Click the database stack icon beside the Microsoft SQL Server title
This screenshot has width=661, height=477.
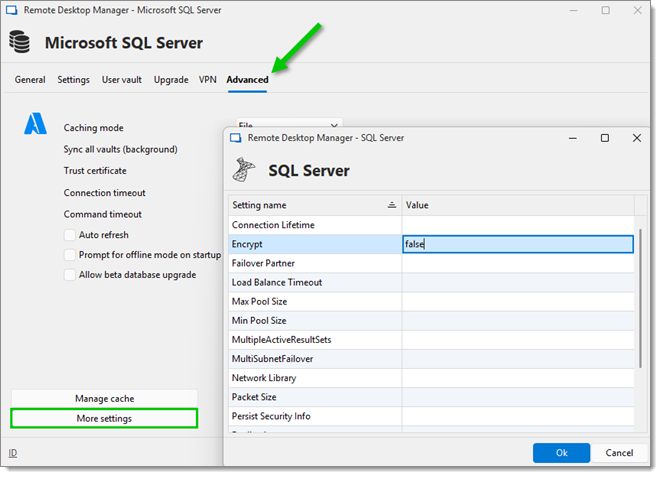tap(19, 42)
